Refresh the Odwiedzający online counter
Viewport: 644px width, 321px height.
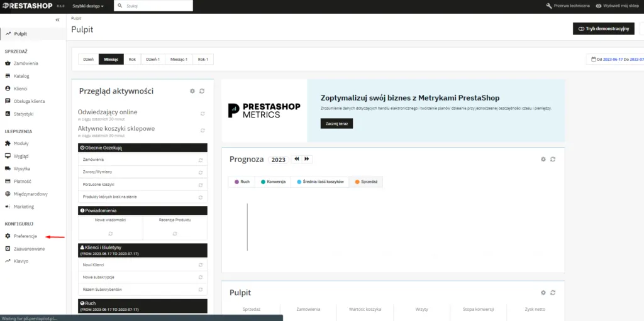click(x=203, y=114)
